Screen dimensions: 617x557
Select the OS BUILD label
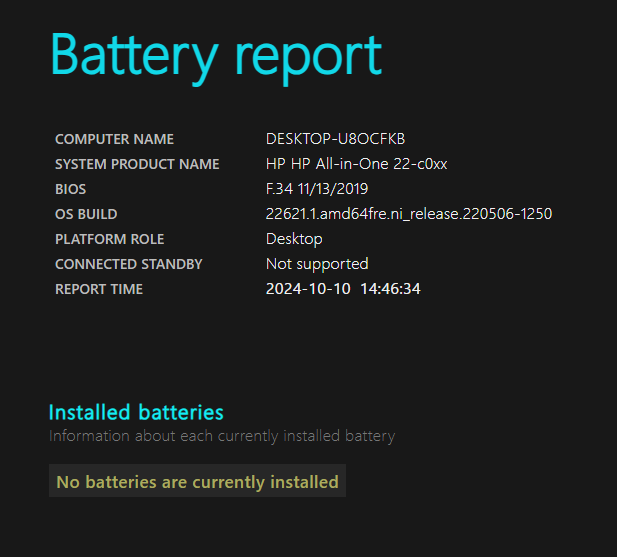(x=86, y=214)
